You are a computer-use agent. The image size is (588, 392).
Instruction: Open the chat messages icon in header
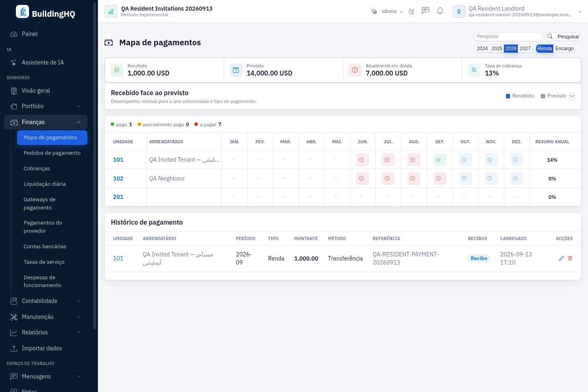pos(425,11)
